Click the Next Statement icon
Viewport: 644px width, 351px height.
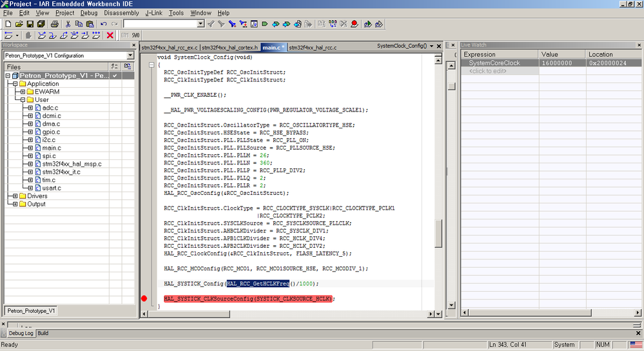coord(74,35)
